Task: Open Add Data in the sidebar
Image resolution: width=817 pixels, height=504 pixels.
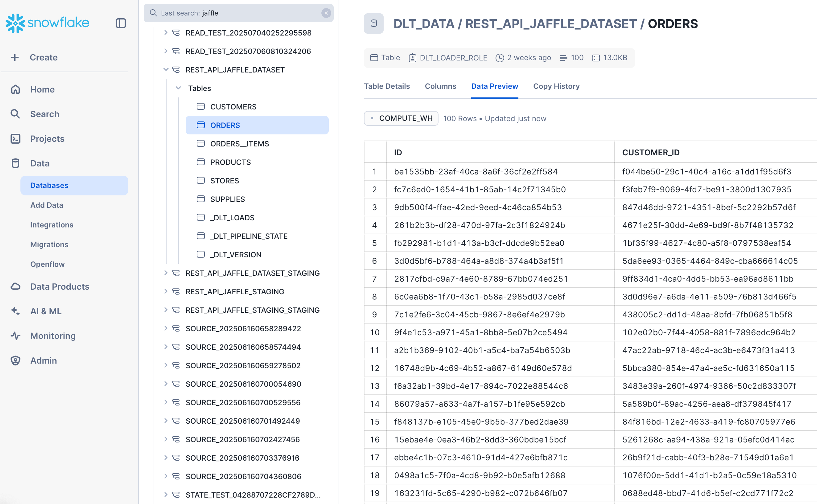Action: [47, 205]
